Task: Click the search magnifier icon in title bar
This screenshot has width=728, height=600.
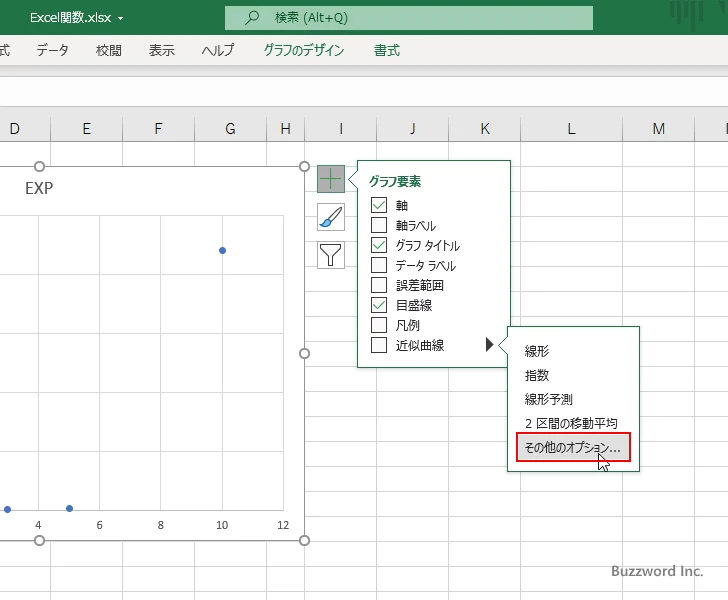Action: pyautogui.click(x=253, y=18)
